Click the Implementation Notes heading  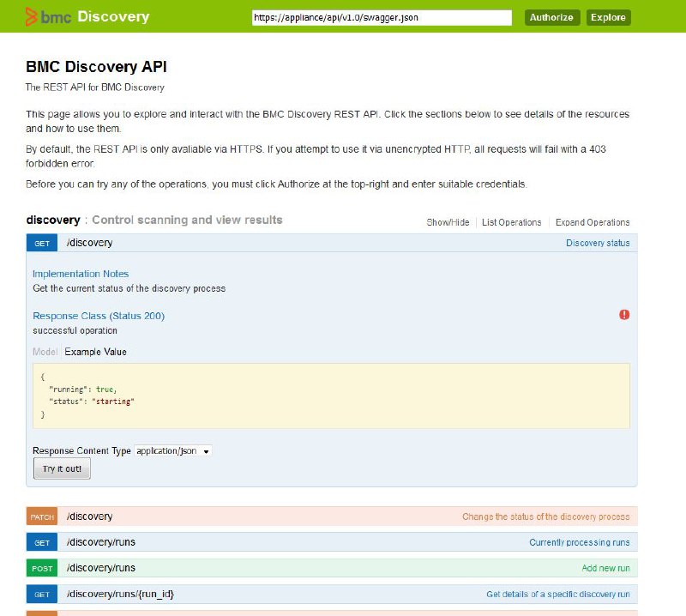pos(81,274)
